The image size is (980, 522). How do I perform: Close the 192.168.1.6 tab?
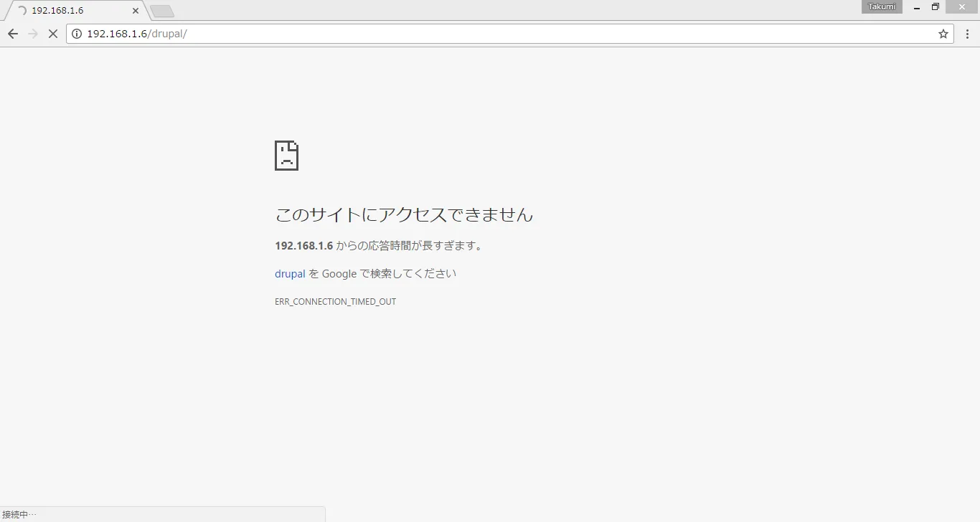click(136, 11)
